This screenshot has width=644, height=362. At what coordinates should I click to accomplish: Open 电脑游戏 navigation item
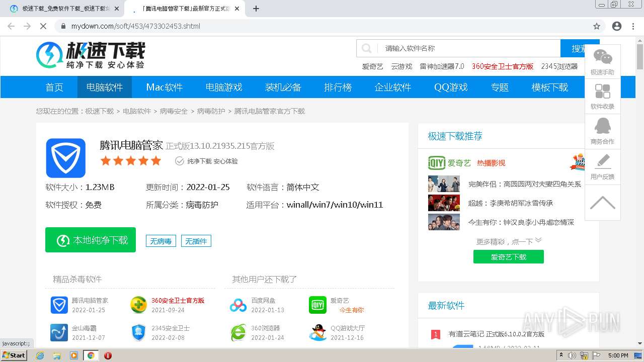224,87
